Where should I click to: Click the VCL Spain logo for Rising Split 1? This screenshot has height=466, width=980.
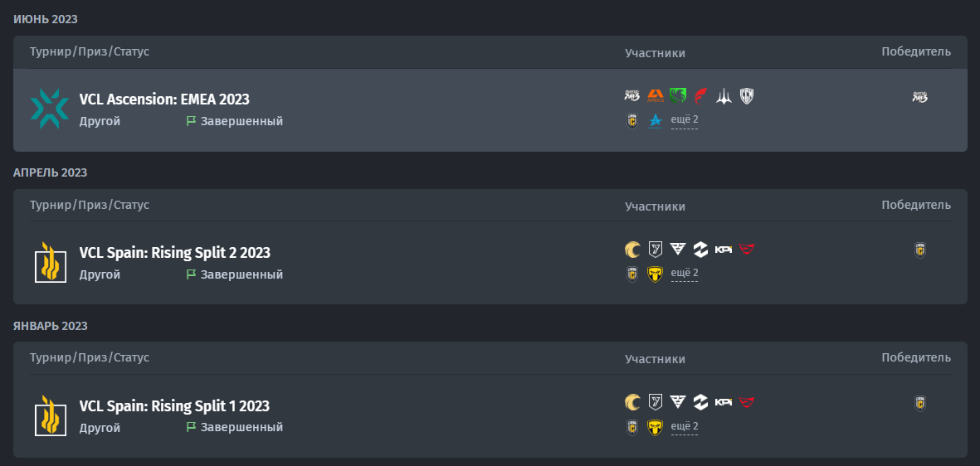[x=50, y=415]
